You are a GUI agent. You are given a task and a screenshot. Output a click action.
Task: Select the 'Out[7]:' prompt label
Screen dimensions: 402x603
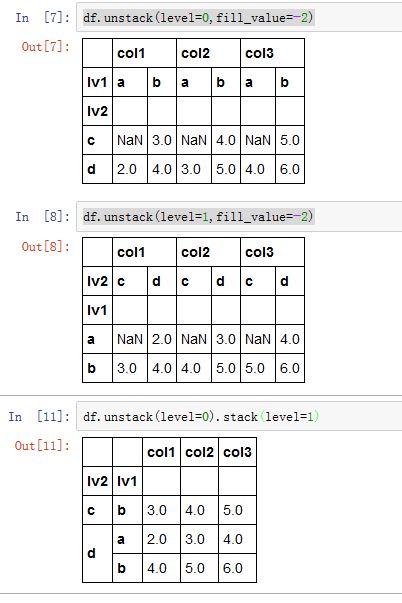pyautogui.click(x=46, y=47)
